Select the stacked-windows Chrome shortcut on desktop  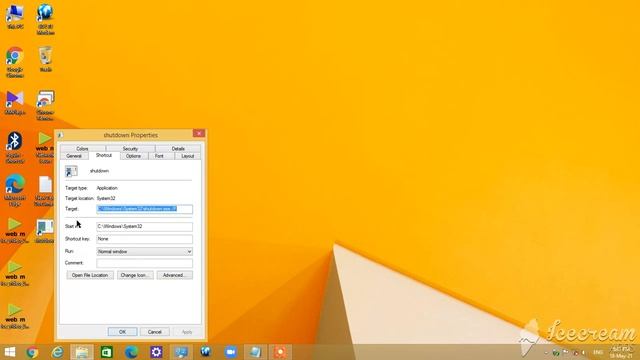[x=45, y=105]
